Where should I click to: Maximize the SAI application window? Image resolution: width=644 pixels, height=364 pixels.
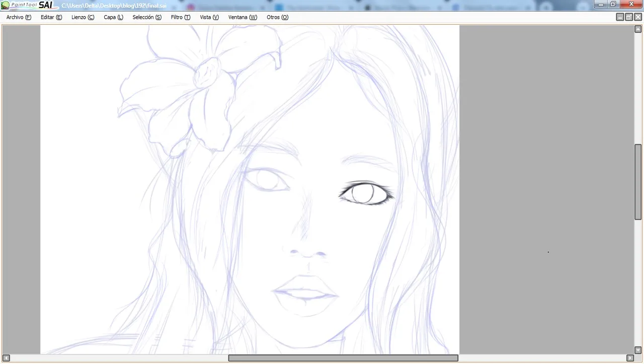pos(613,5)
